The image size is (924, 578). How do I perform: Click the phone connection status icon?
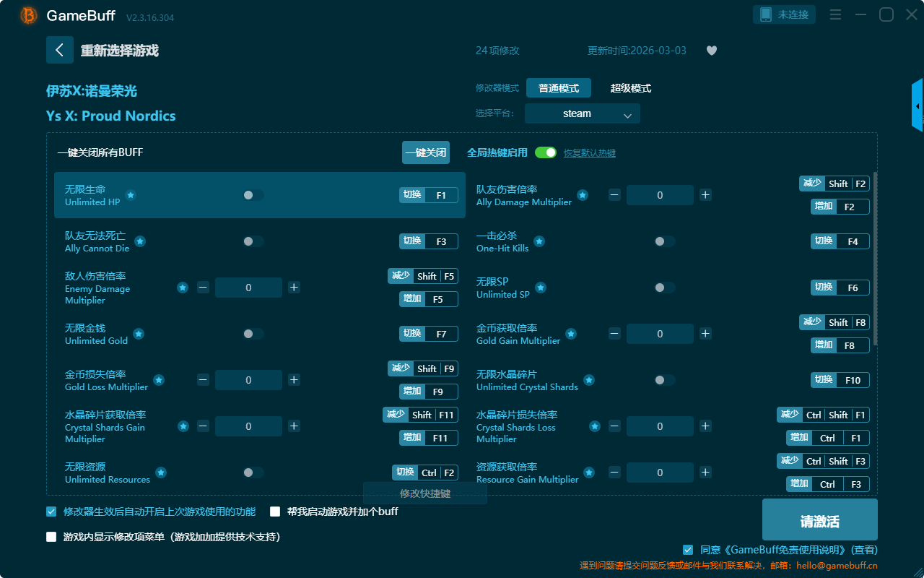765,14
